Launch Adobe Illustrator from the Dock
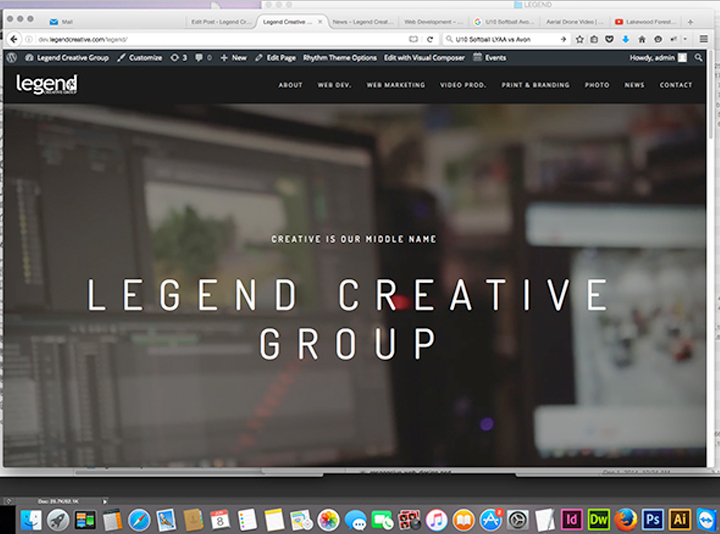 680,520
